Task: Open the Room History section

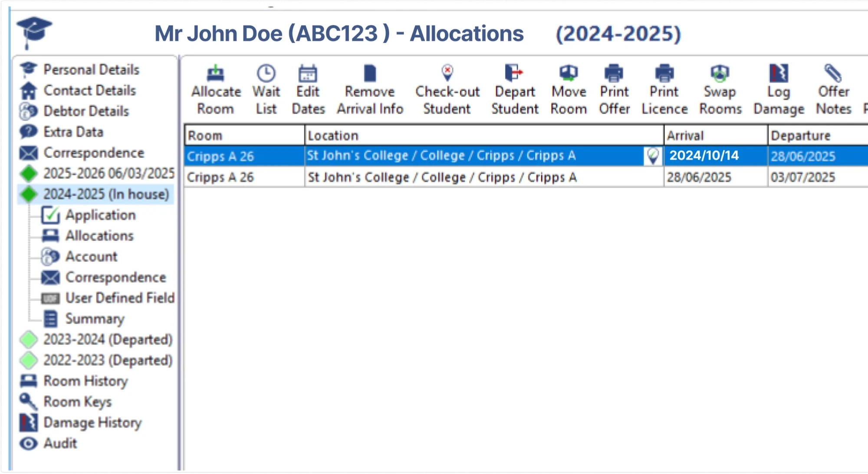Action: coord(85,381)
